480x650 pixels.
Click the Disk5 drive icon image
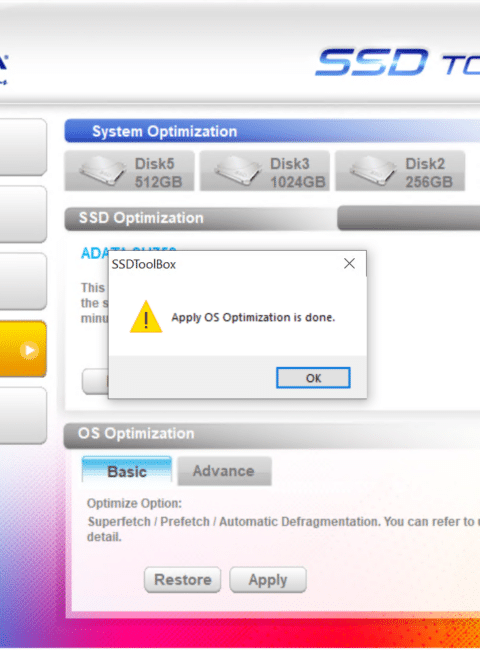tap(102, 170)
